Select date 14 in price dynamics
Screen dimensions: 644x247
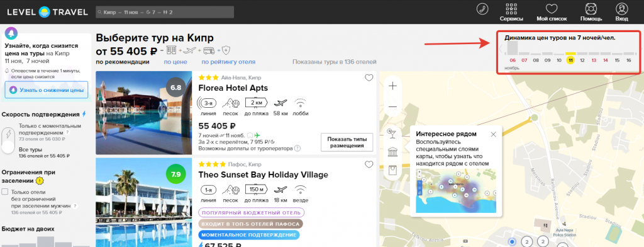pos(606,60)
